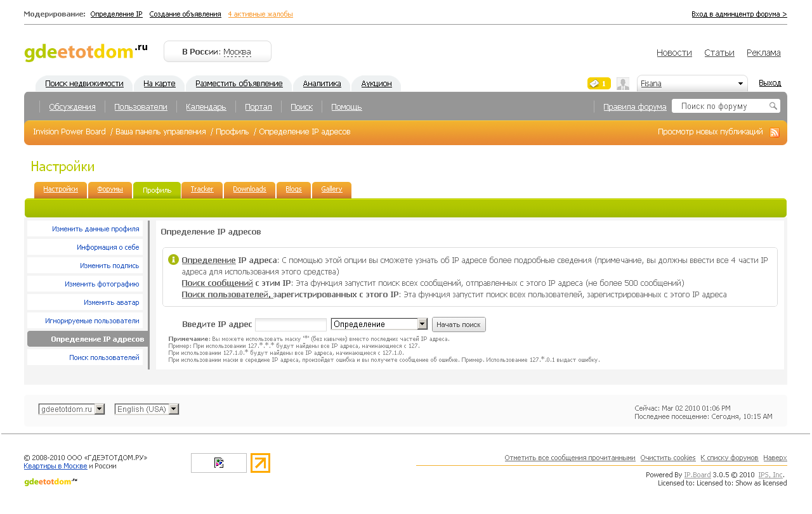
Task: Open Просмотр новых публикаций link
Action: click(x=710, y=132)
